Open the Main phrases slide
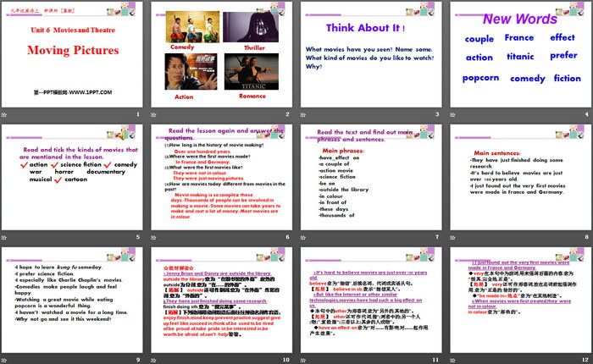The width and height of the screenshot is (593, 364). 372,178
